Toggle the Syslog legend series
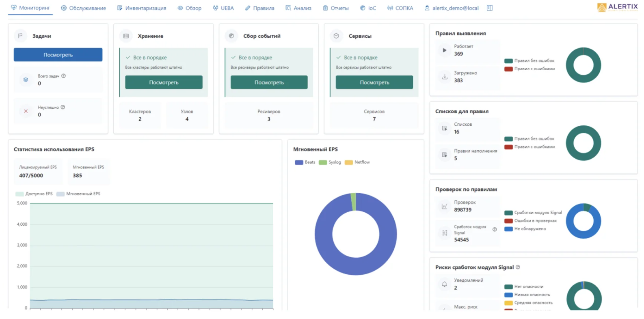The image size is (644, 319). pos(330,162)
